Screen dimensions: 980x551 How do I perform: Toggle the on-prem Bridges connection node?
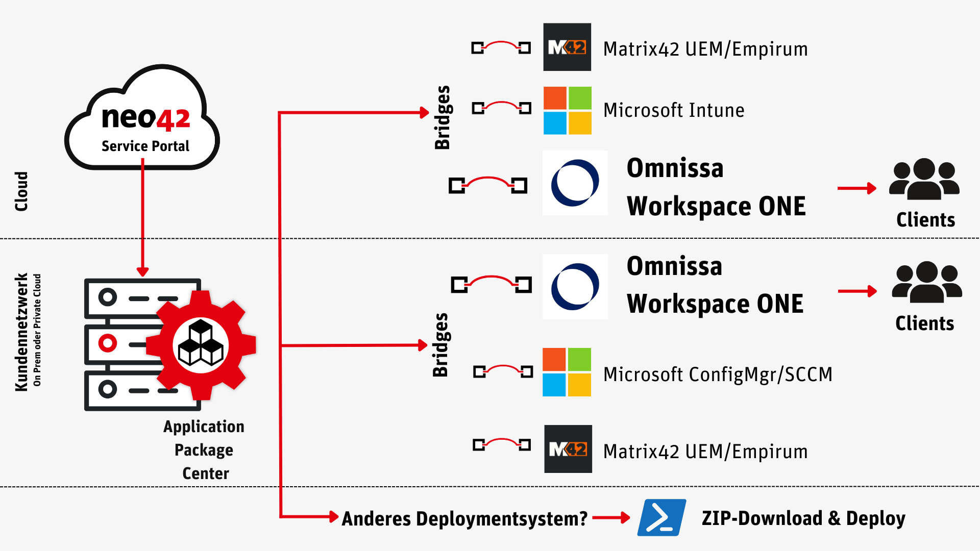point(444,344)
